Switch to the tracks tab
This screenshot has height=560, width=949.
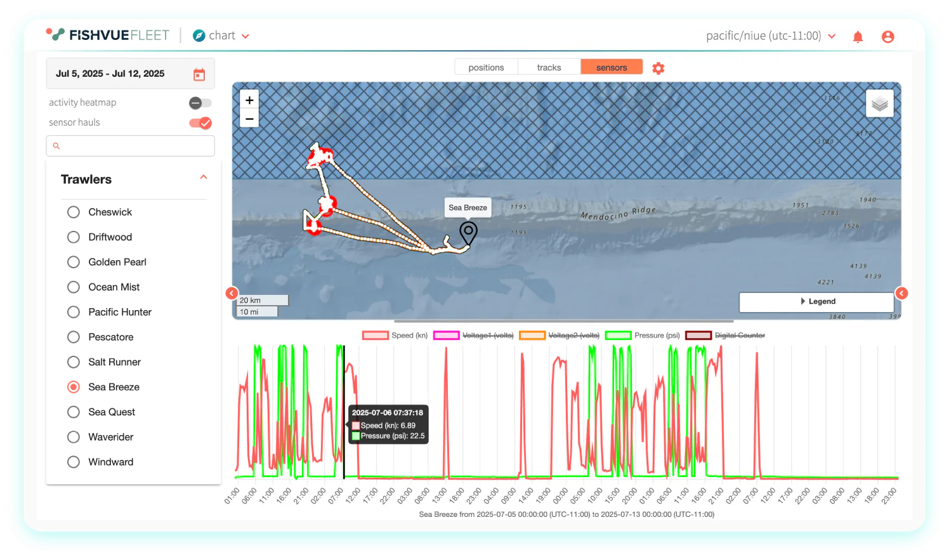coord(549,67)
